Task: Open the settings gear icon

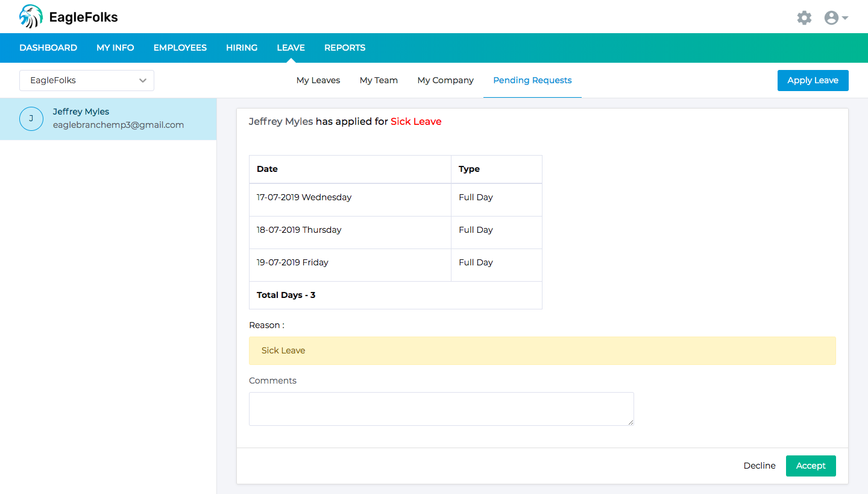Action: [804, 17]
